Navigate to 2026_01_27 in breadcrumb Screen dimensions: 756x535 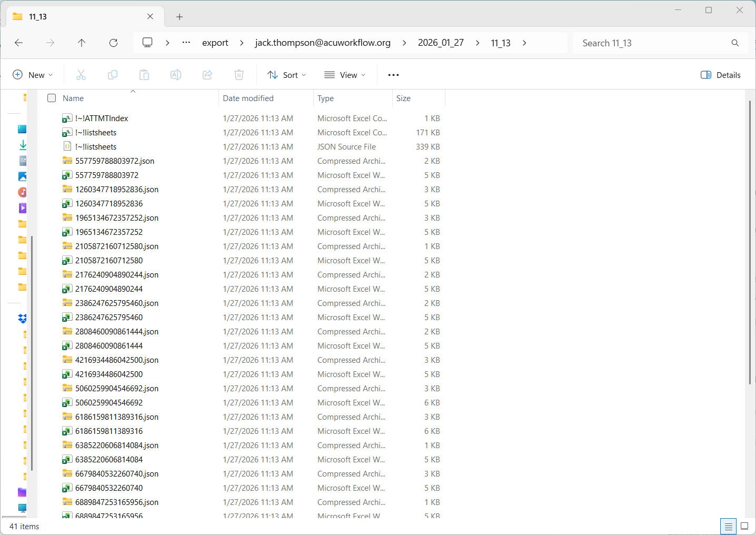point(441,43)
